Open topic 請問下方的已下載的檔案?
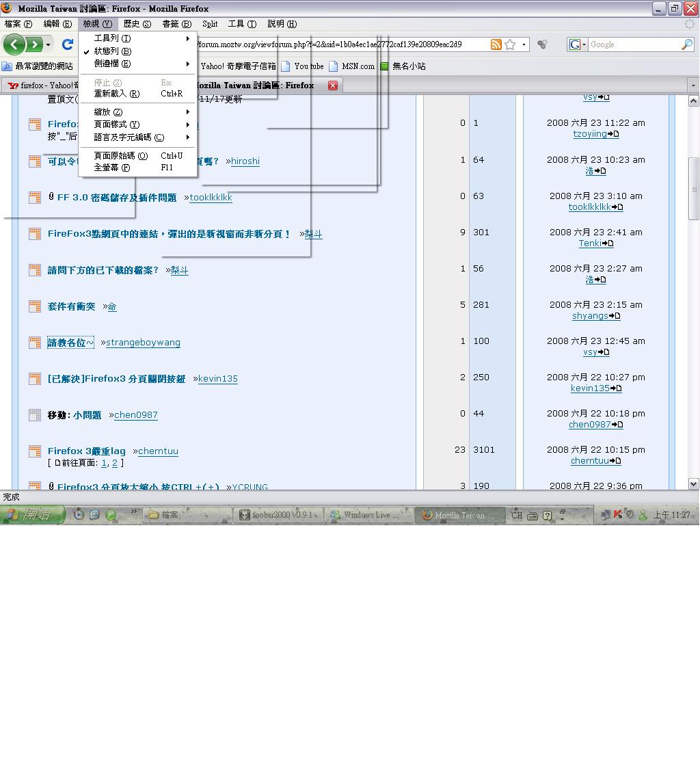Image resolution: width=700 pixels, height=768 pixels. pyautogui.click(x=103, y=270)
